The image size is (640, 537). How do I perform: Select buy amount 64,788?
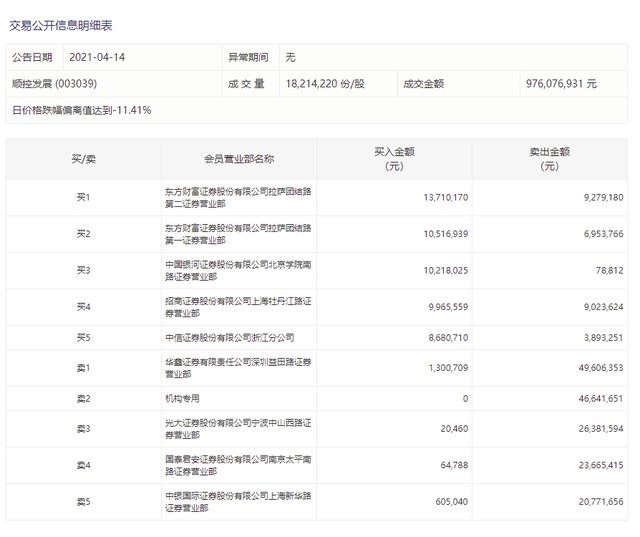(x=454, y=465)
